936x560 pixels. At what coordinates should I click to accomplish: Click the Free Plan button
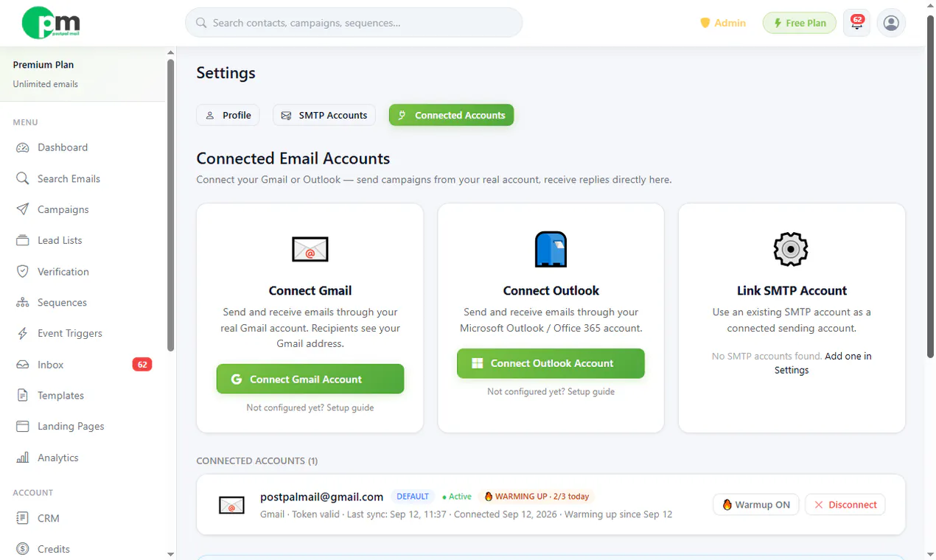(x=800, y=23)
